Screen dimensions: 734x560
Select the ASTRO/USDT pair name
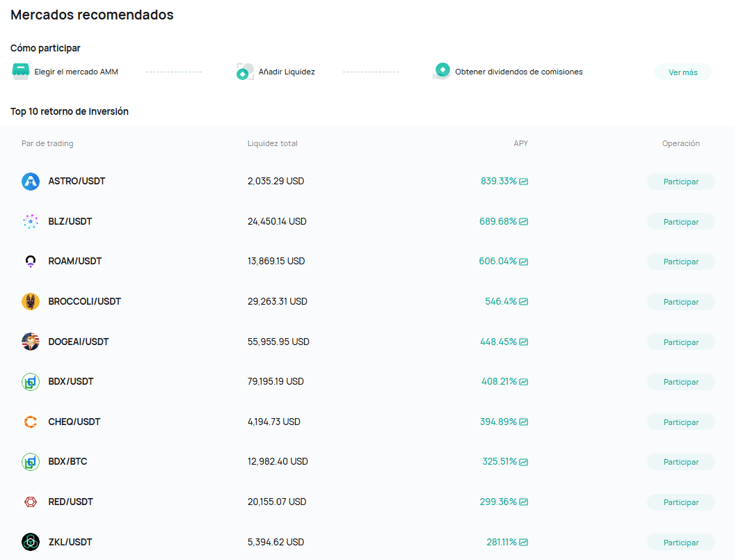point(77,181)
